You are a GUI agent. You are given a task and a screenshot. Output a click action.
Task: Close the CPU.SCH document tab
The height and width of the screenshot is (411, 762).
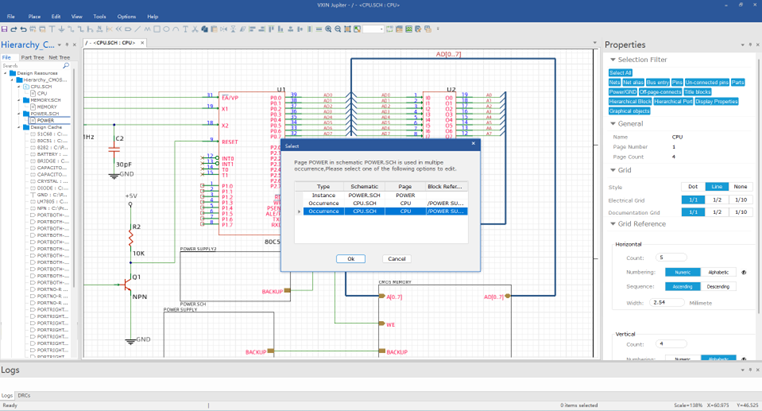click(x=142, y=43)
